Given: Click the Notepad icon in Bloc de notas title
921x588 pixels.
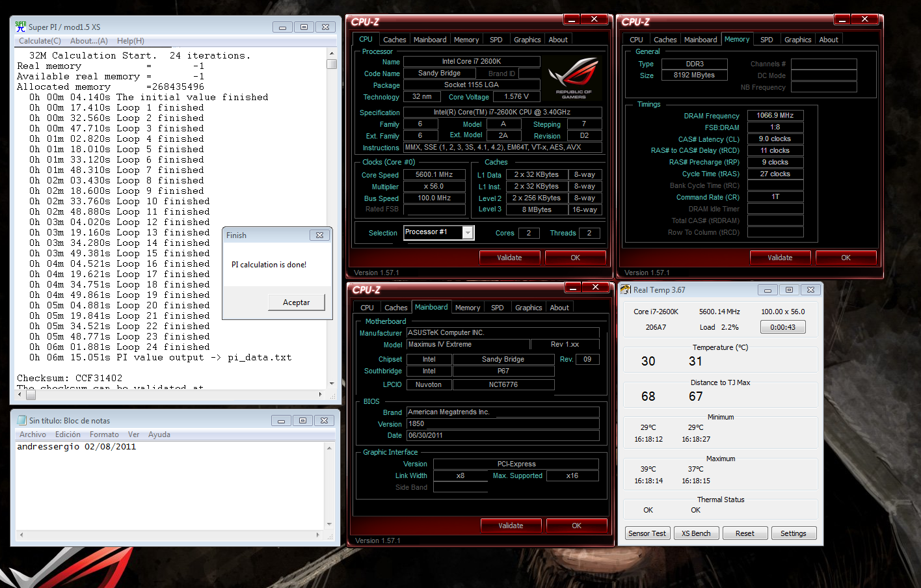Looking at the screenshot, I should (x=22, y=420).
